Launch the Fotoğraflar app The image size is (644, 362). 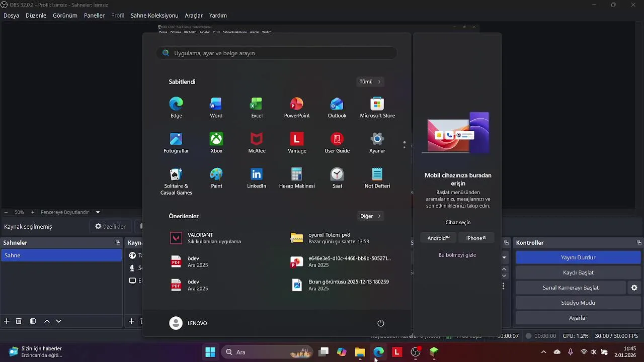click(176, 143)
